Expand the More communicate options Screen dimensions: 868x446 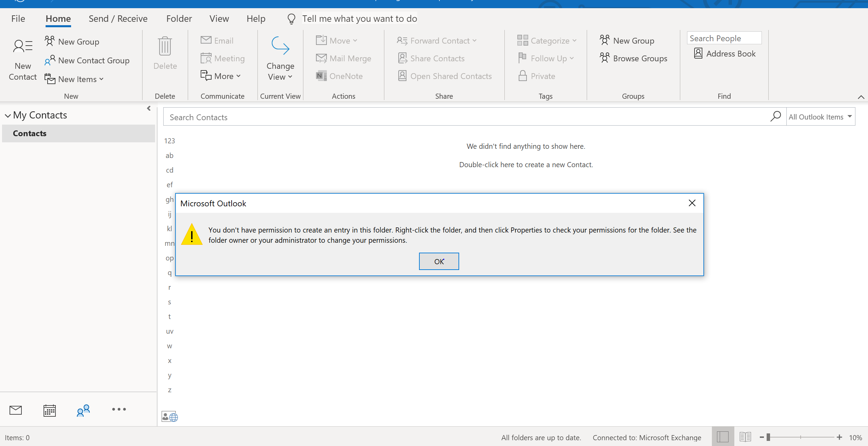tap(221, 76)
